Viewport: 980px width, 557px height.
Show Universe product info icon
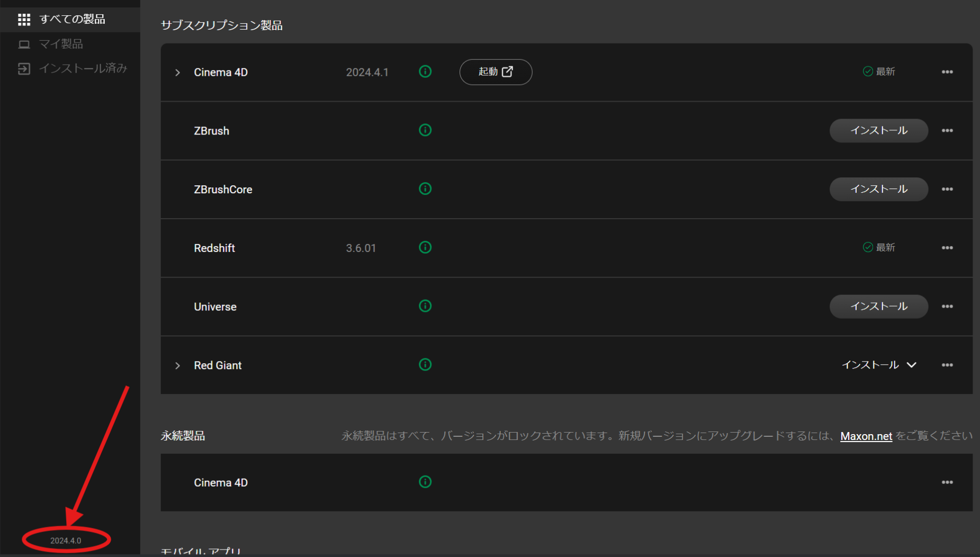425,306
